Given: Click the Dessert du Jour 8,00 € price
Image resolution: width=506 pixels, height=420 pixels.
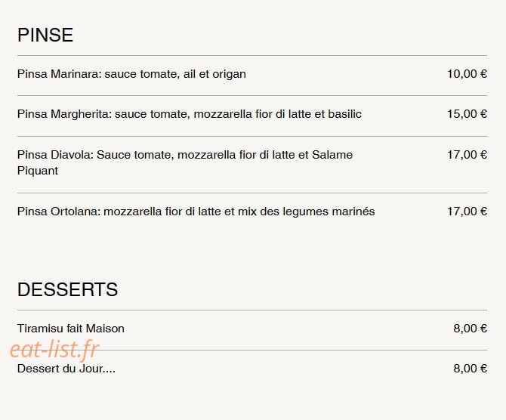Looking at the screenshot, I should coord(471,369).
